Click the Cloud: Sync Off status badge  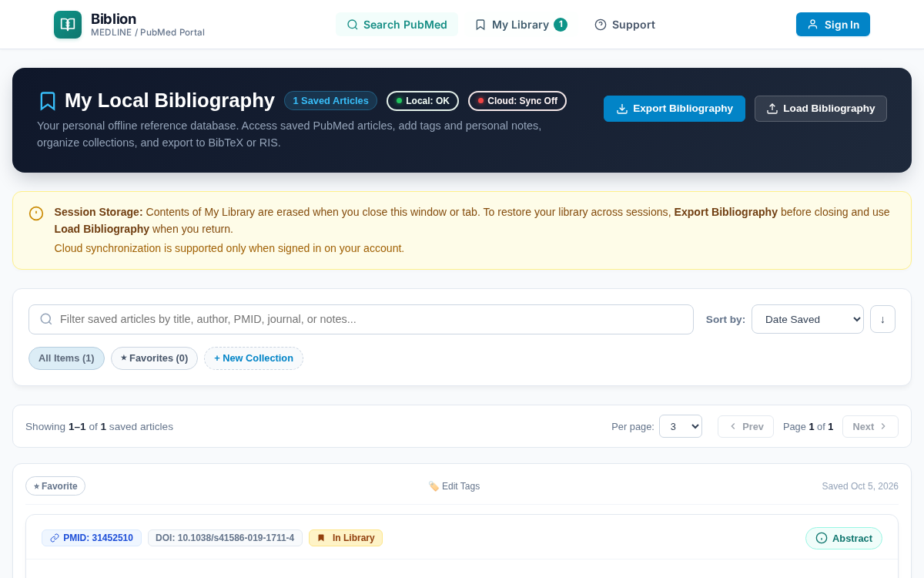(517, 101)
